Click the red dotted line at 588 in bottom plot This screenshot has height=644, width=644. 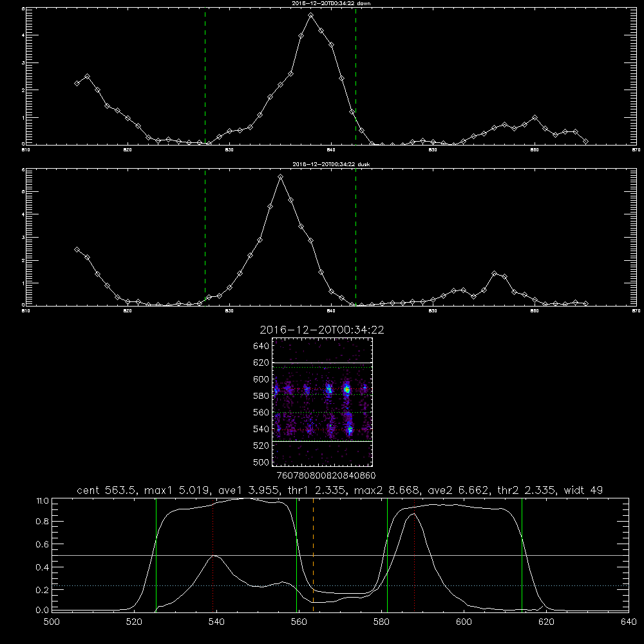click(414, 555)
